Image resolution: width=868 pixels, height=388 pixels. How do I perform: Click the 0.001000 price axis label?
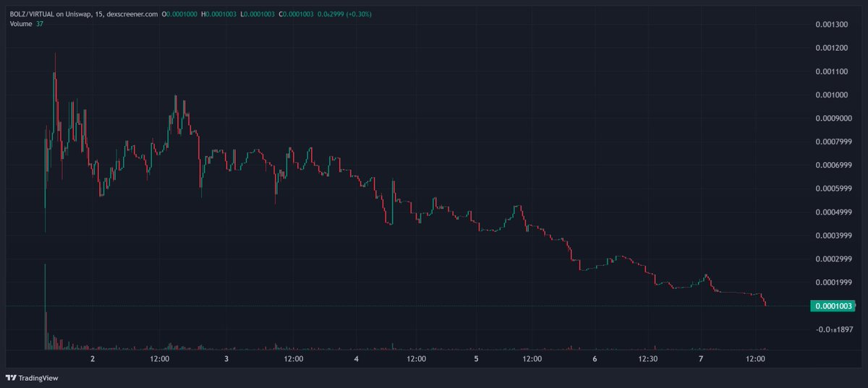coord(832,95)
